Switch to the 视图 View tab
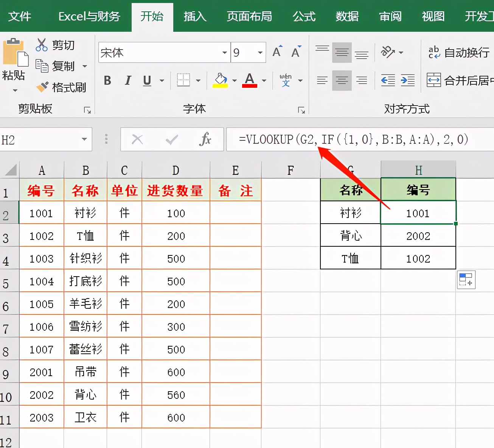Screen dimensions: 494x448 click(433, 16)
